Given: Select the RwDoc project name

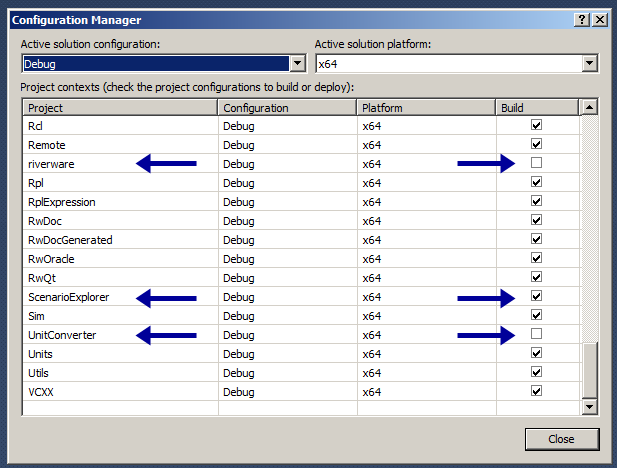Looking at the screenshot, I should 45,221.
